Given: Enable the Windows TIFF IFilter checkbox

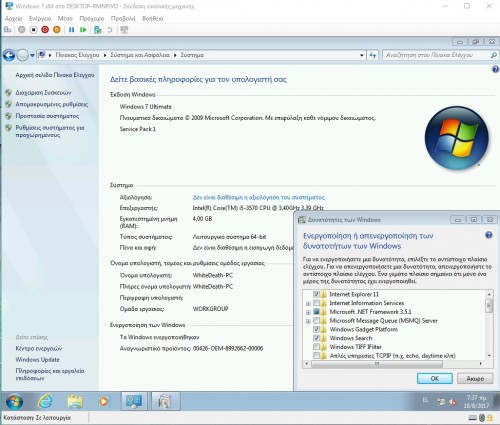Looking at the screenshot, I should [316, 347].
